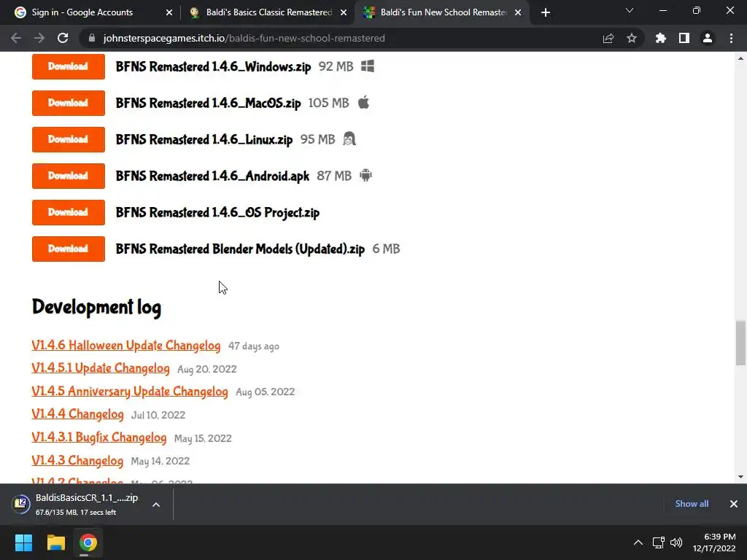Screen dimensions: 747x560
Task: Share this page icon
Action: tap(608, 38)
